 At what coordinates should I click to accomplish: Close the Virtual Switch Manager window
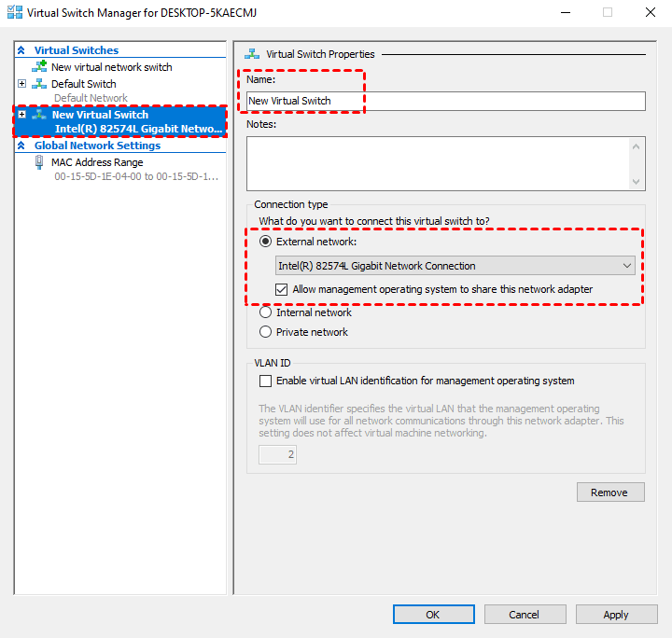coord(651,12)
